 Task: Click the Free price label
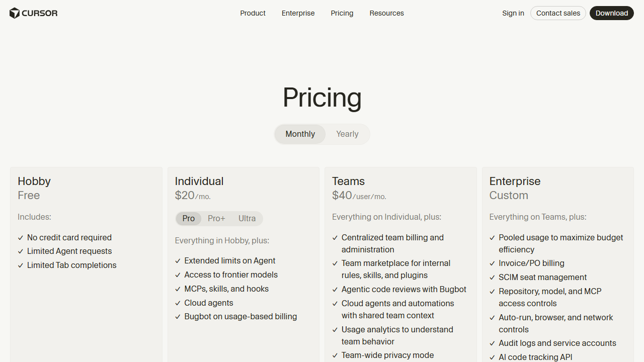pyautogui.click(x=29, y=196)
